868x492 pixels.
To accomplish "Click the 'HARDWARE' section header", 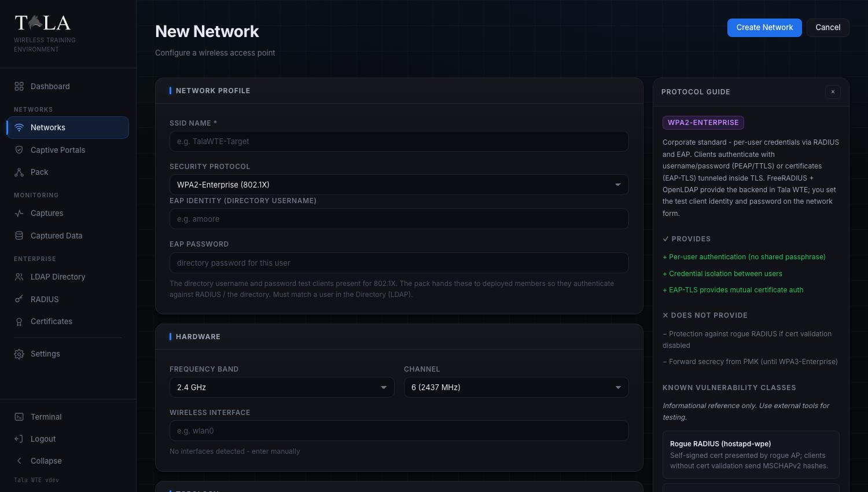I will pos(198,337).
